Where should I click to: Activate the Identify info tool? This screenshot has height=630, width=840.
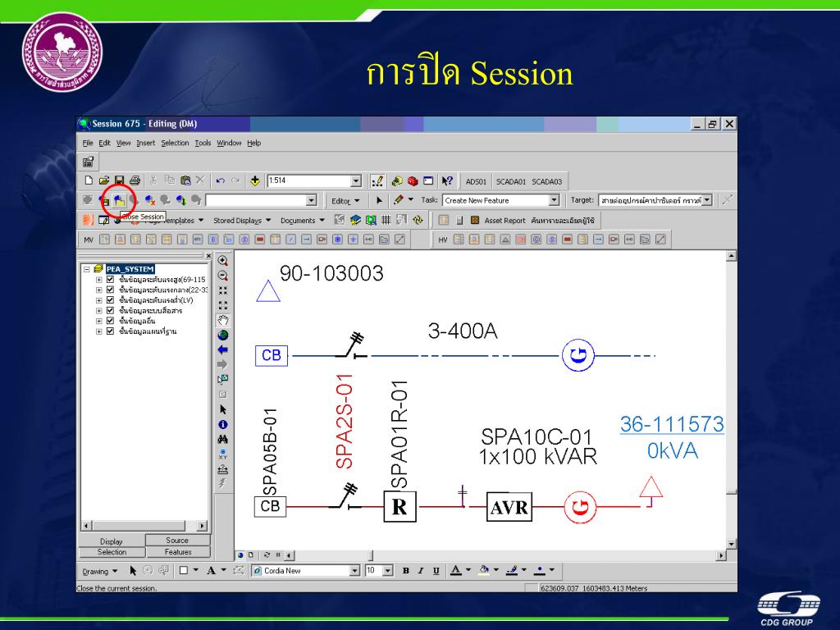click(223, 424)
